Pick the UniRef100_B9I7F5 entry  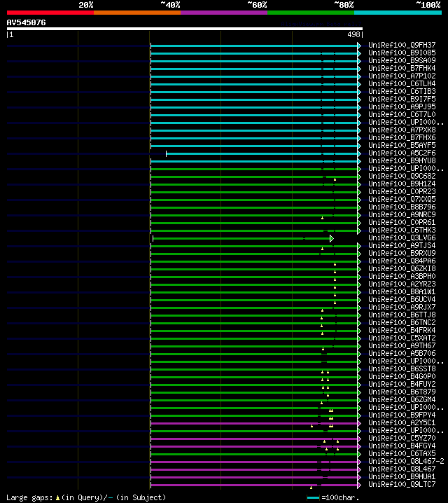click(402, 99)
